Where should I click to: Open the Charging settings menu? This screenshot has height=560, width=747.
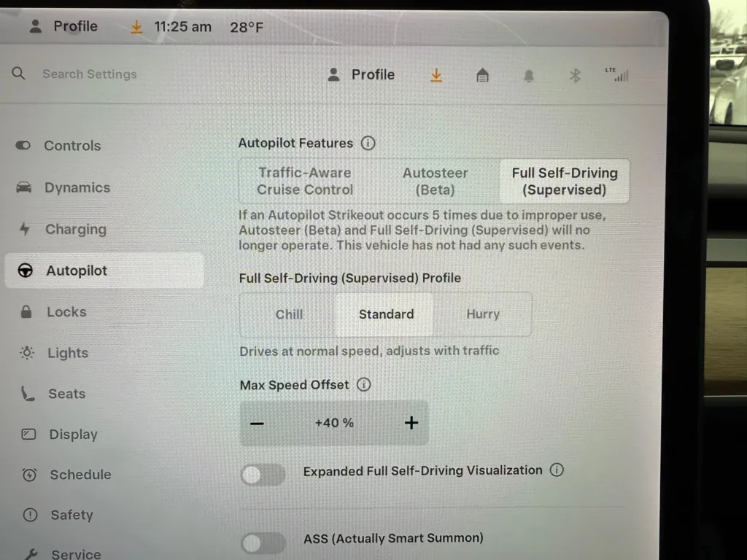pos(75,229)
